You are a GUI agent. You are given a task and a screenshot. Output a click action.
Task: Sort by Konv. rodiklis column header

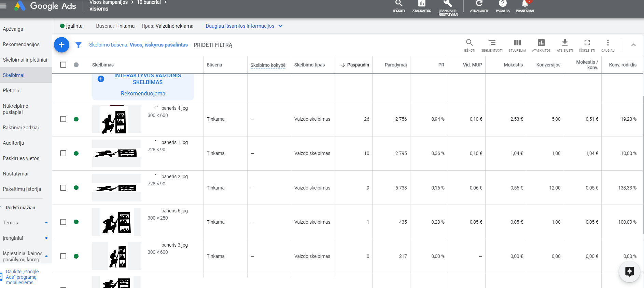623,65
